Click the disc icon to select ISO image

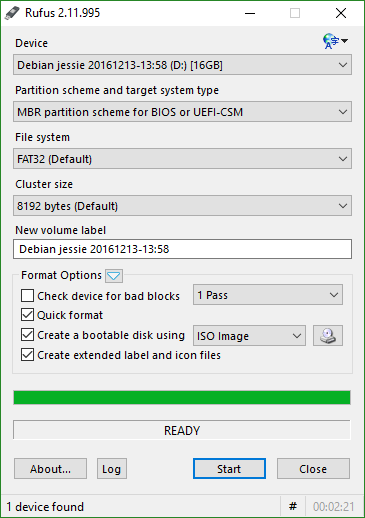tap(328, 335)
